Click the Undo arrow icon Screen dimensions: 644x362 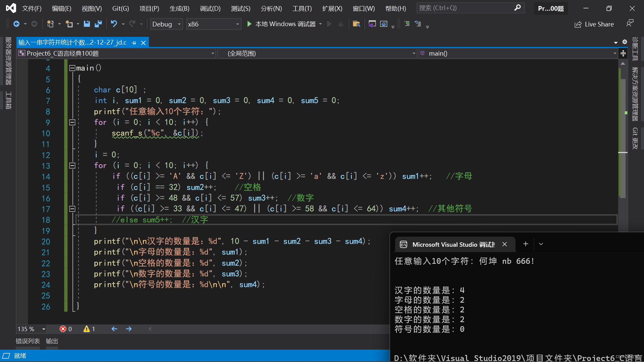click(x=114, y=24)
